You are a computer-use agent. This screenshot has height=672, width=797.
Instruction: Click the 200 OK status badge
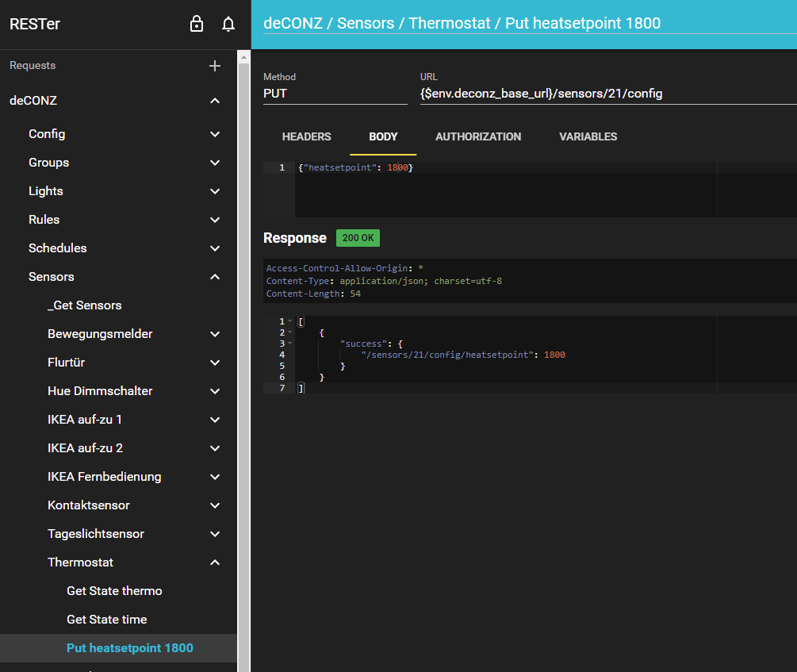[358, 238]
